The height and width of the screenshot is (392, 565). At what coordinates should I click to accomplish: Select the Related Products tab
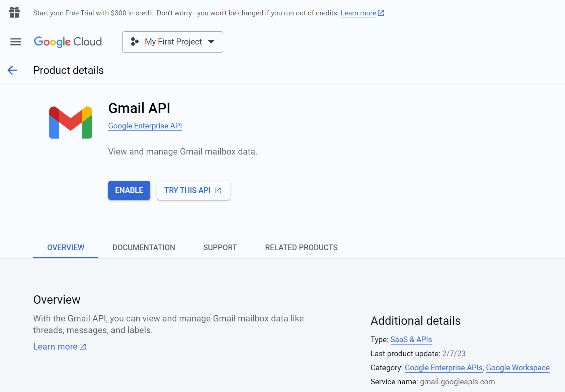(x=301, y=248)
